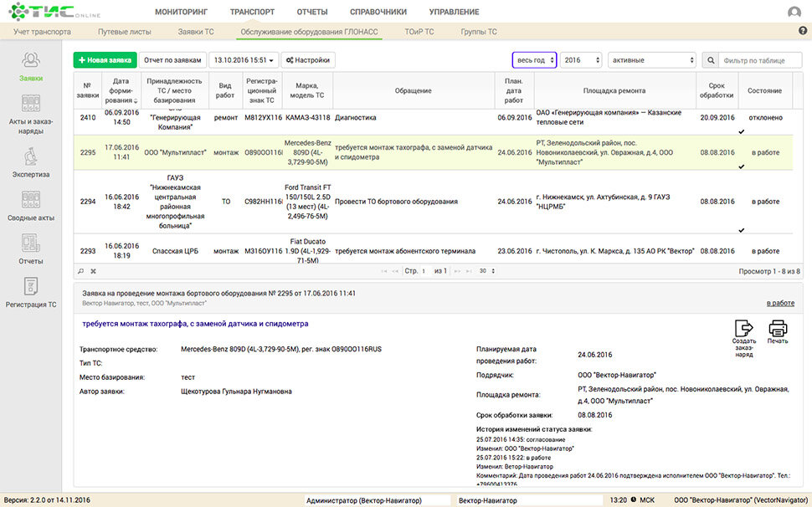Switch to Заявки ТС tab
This screenshot has height=507, width=812.
[196, 32]
